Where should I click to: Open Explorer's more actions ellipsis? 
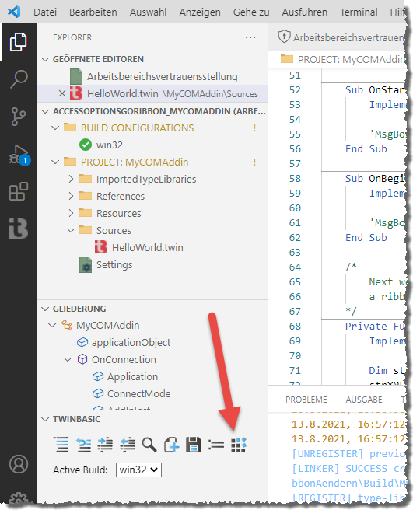pos(250,37)
